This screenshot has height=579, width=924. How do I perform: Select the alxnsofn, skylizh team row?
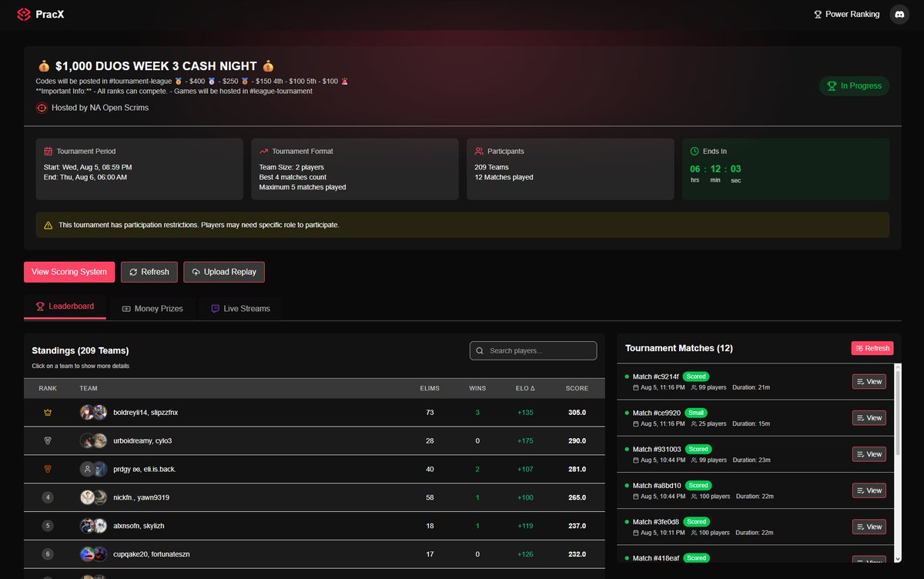[314, 526]
